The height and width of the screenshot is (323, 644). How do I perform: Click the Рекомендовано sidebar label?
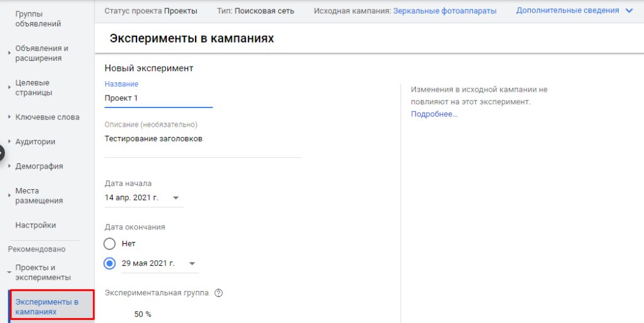tap(36, 249)
